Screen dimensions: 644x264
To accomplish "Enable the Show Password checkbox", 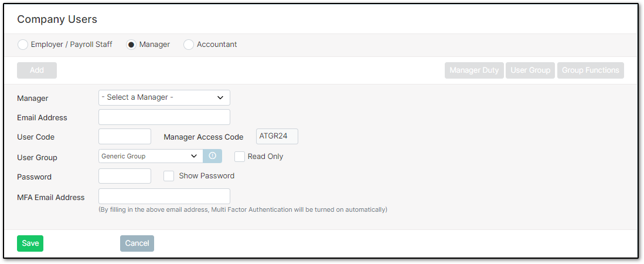I will [x=169, y=176].
